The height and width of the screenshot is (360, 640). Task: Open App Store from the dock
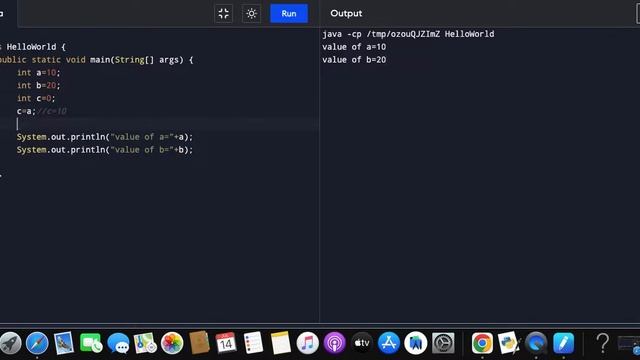click(389, 343)
